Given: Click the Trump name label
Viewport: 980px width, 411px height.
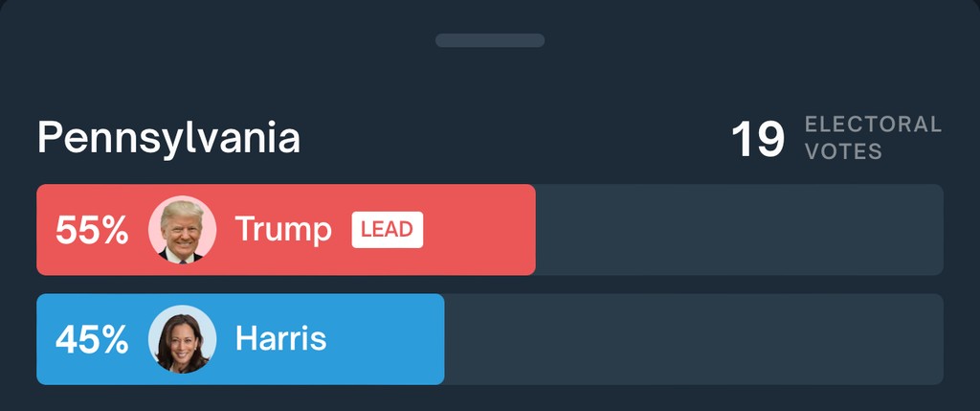Looking at the screenshot, I should [283, 231].
